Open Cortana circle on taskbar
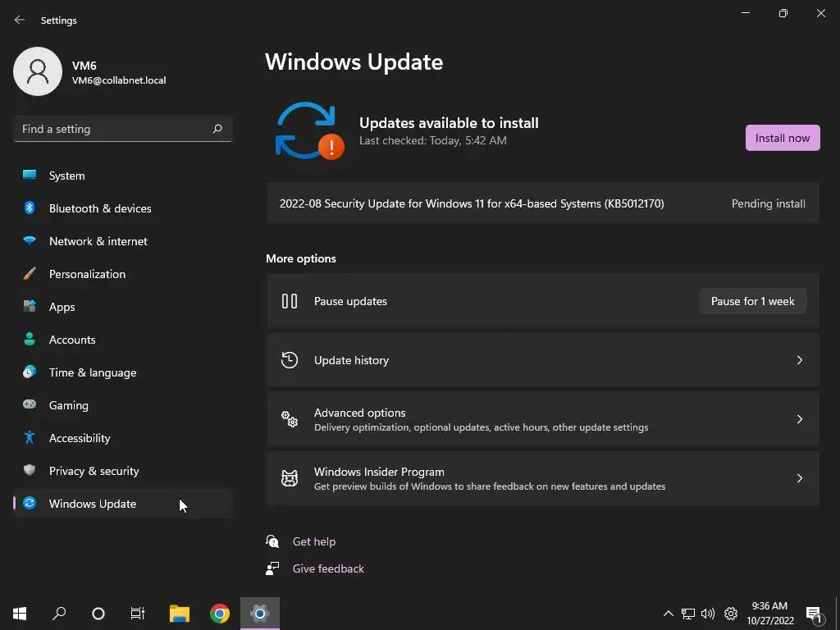 (x=98, y=614)
